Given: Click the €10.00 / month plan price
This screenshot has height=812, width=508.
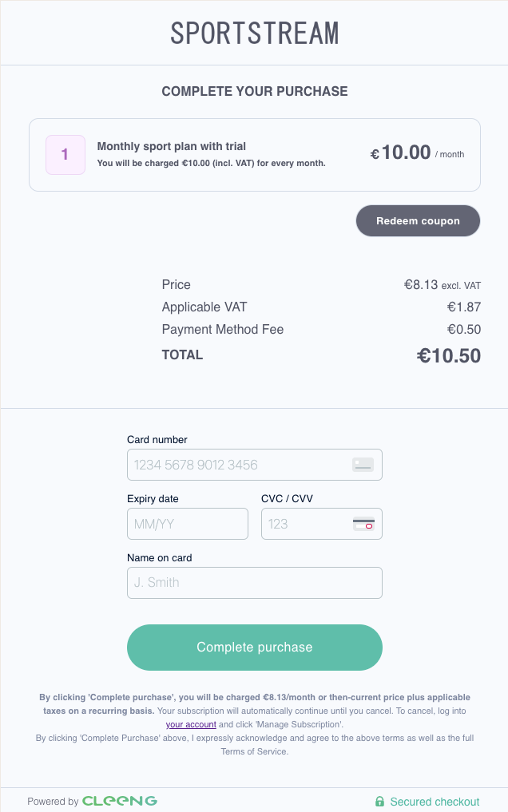Looking at the screenshot, I should [417, 152].
